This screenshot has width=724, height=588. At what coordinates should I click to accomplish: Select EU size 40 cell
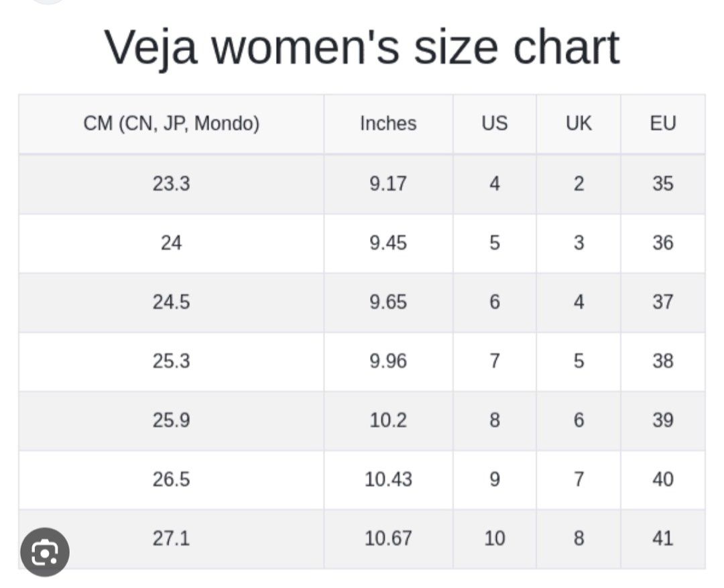pyautogui.click(x=662, y=479)
